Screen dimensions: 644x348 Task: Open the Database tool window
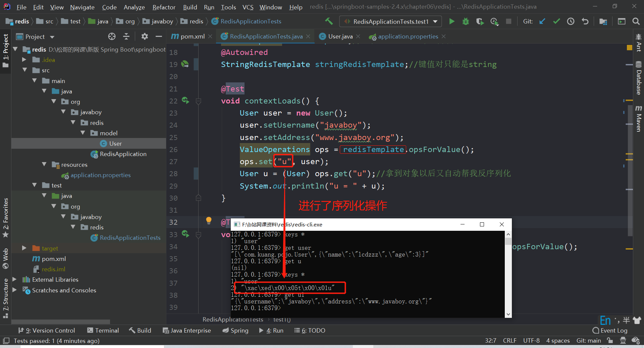639,78
